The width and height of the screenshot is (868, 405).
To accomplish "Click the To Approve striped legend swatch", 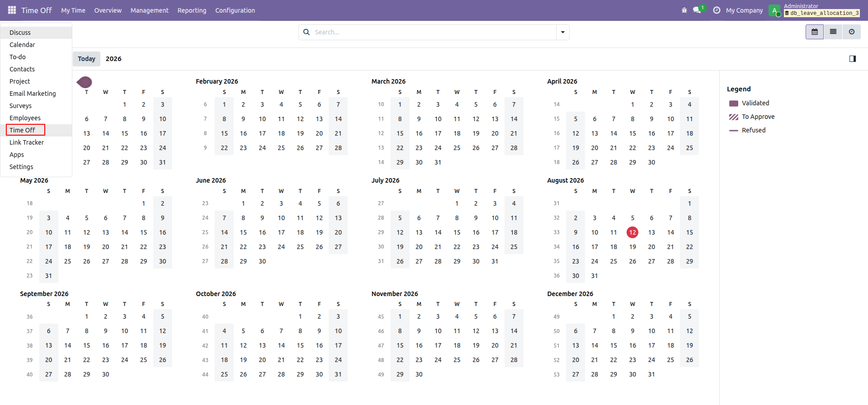I will 734,117.
